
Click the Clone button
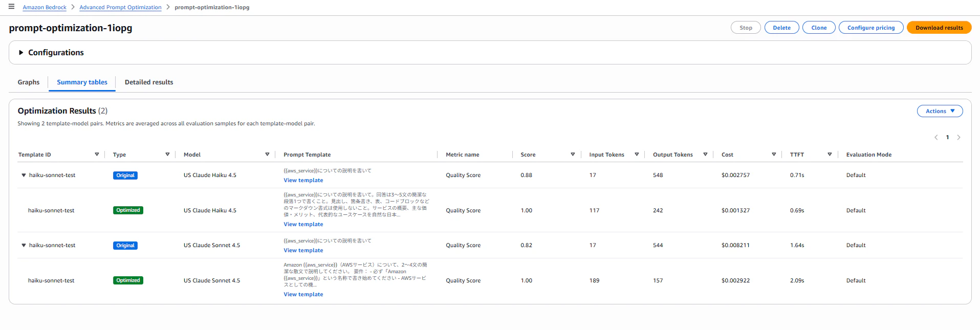[819, 28]
